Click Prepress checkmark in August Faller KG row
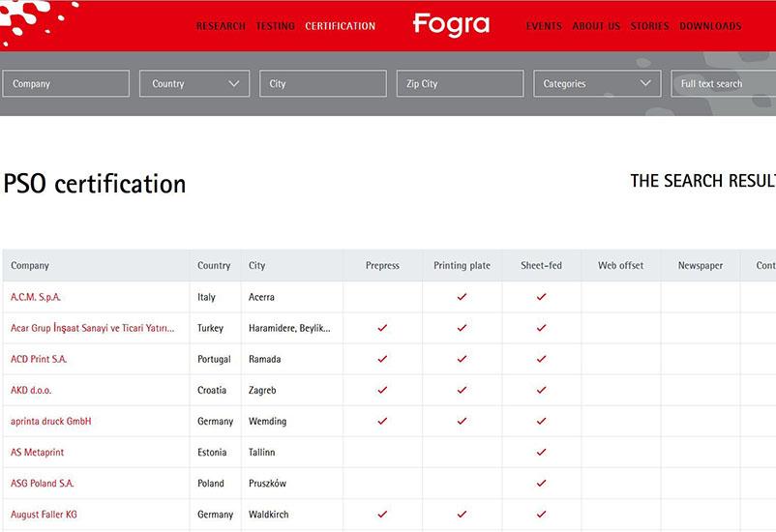Viewport: 776px width, 532px height. [x=382, y=514]
